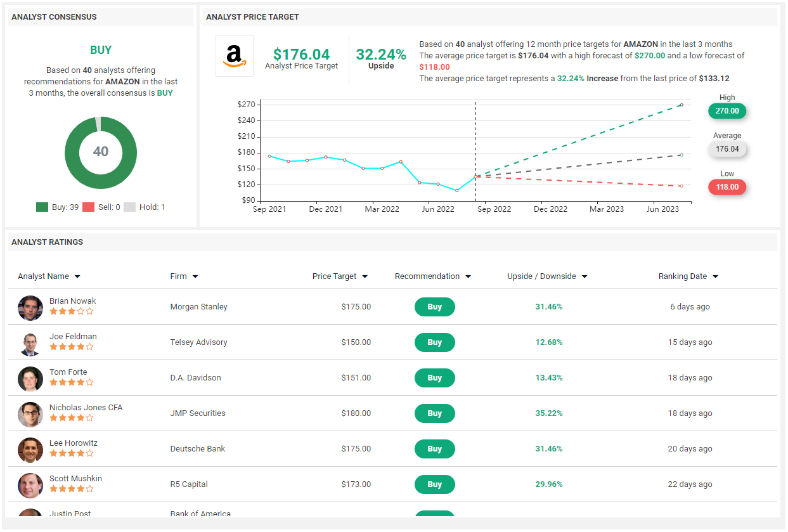788x532 pixels.
Task: Open Lee Horowitz's analyst photo
Action: pos(30,450)
